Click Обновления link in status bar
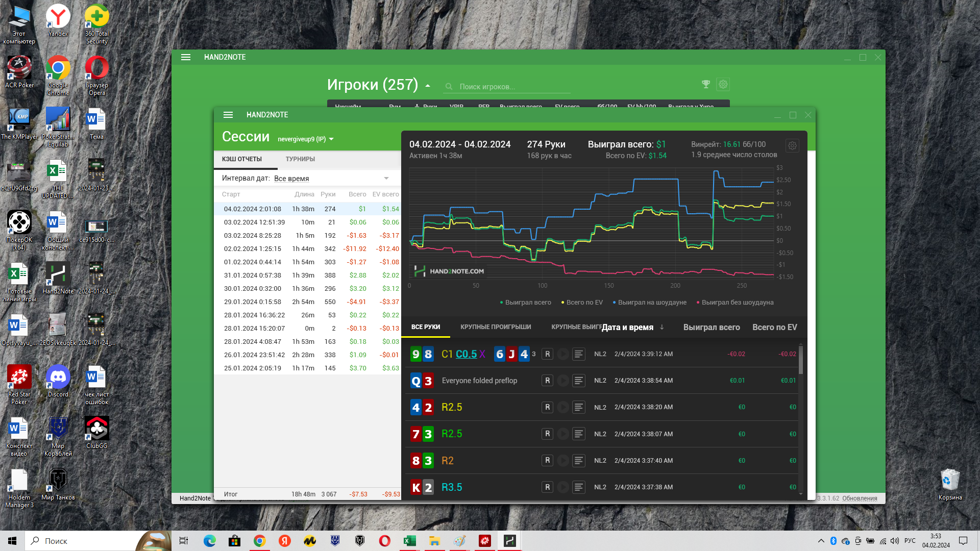The width and height of the screenshot is (980, 551). [x=860, y=498]
